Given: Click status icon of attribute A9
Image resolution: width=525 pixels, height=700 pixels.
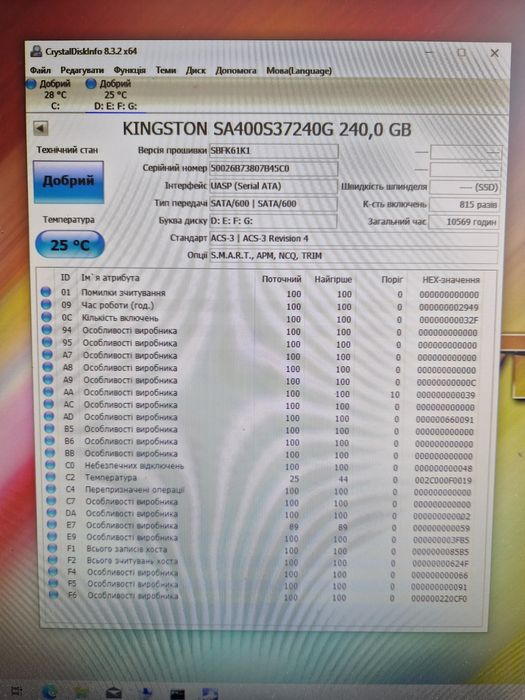Looking at the screenshot, I should point(48,379).
